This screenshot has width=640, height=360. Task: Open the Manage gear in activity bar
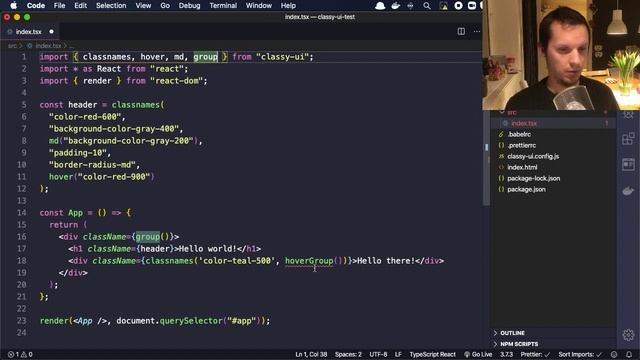click(628, 335)
